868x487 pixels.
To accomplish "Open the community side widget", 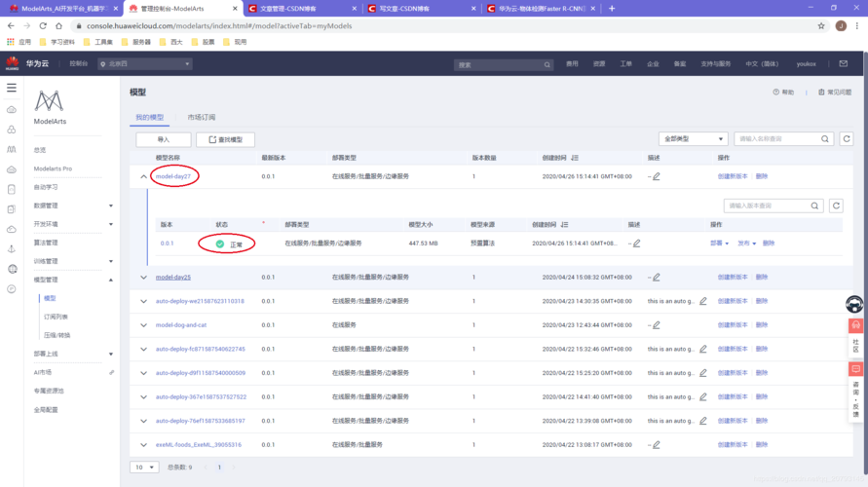I will click(855, 336).
